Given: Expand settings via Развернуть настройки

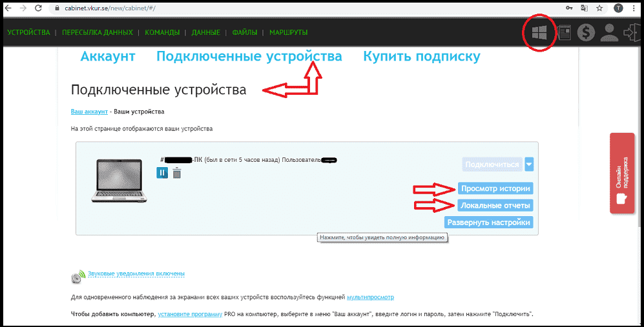Looking at the screenshot, I should (489, 223).
